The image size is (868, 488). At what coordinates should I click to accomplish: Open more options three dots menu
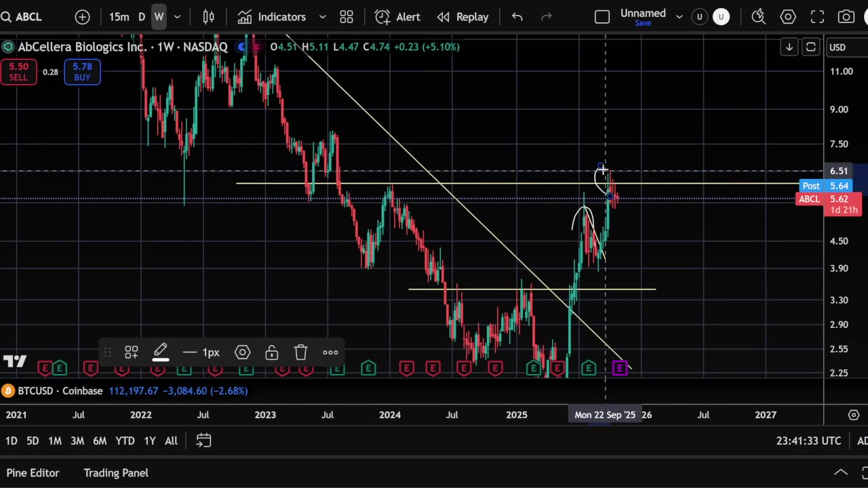point(330,352)
